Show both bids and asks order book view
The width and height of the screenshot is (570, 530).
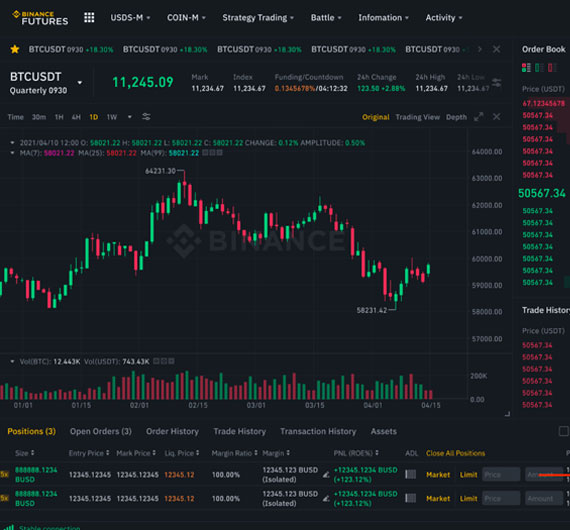[x=526, y=68]
